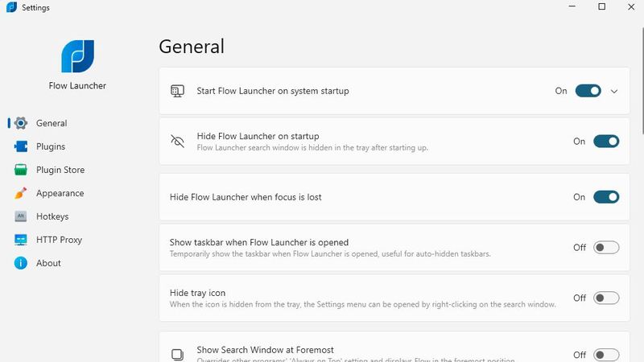Click 'Temporarily show the taskbar' description text
This screenshot has height=362, width=644.
click(x=330, y=254)
